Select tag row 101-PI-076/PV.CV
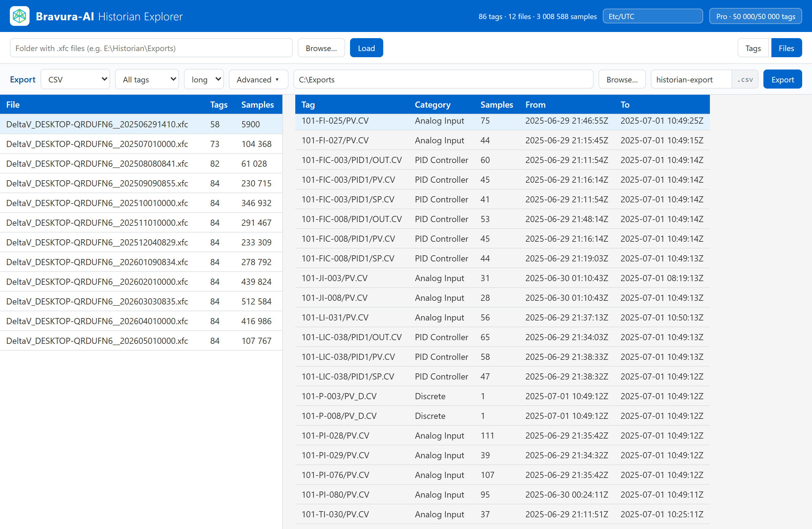This screenshot has width=812, height=529. click(x=502, y=475)
